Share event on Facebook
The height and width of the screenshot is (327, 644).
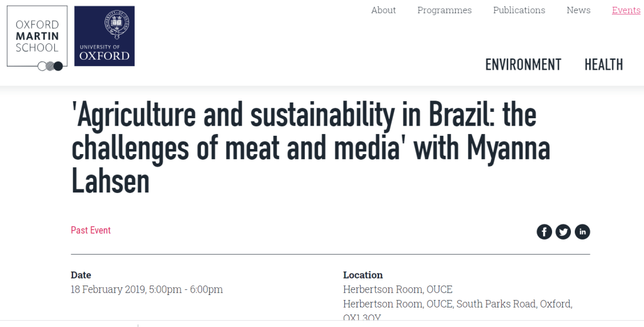click(x=544, y=231)
